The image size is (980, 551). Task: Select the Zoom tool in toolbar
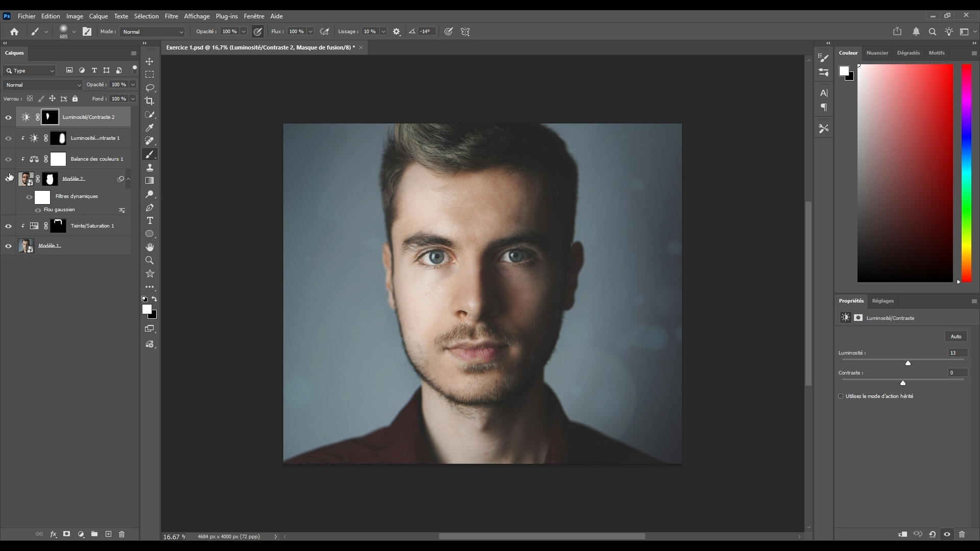coord(150,260)
